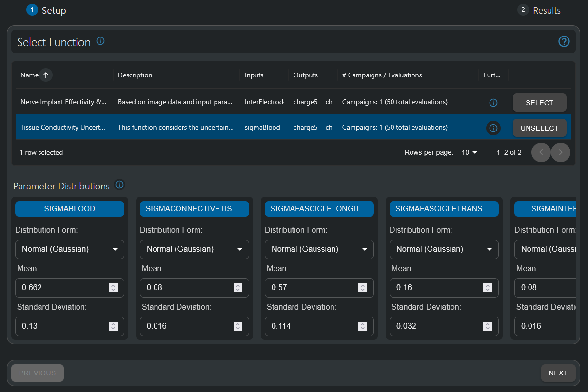Open SIGMAFASCICLETRANS... Distribution Form dropdown
The image size is (588, 392).
point(444,249)
